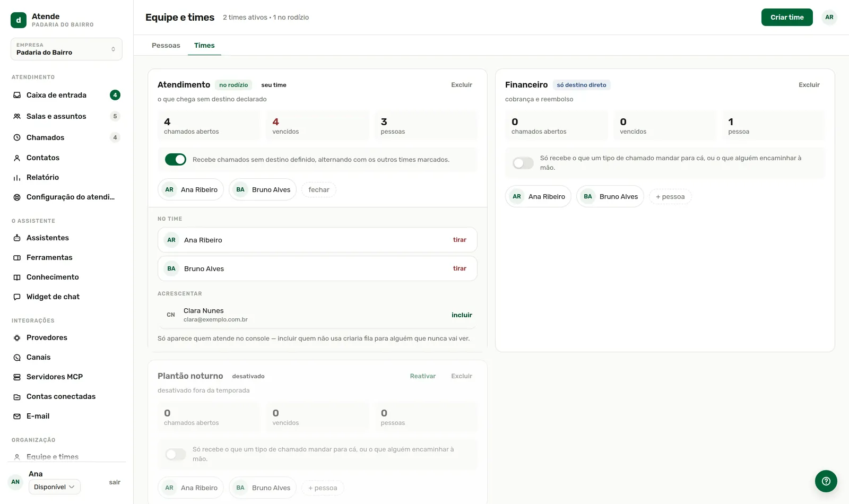The width and height of the screenshot is (849, 504).
Task: Open Chamados clock icon
Action: (17, 138)
